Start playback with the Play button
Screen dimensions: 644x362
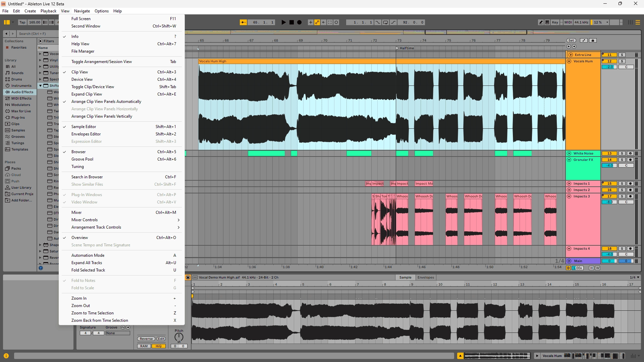284,22
